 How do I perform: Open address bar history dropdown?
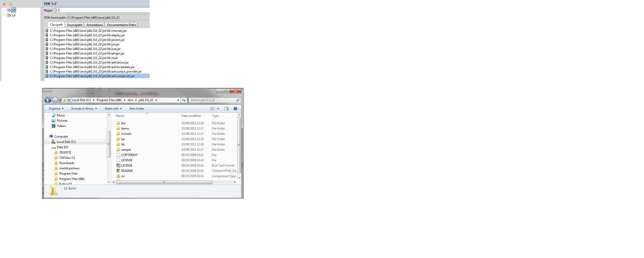pyautogui.click(x=178, y=100)
